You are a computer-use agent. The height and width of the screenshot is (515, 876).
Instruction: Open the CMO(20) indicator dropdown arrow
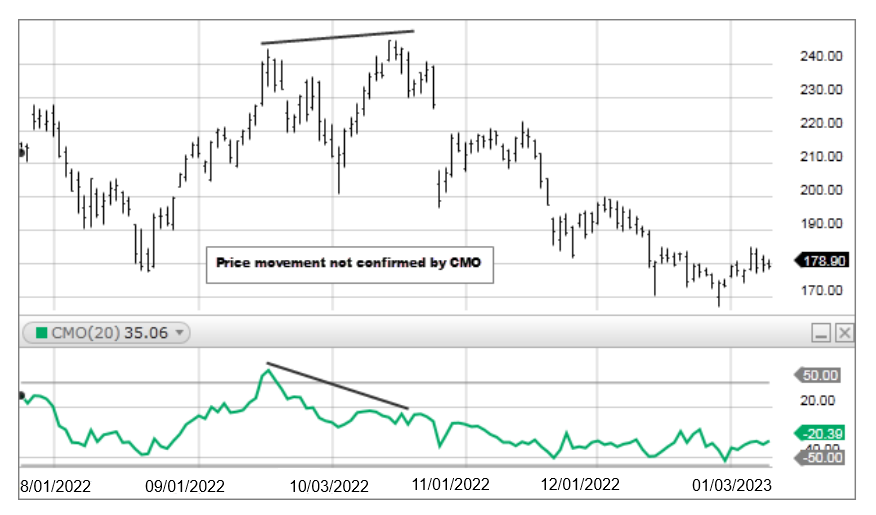click(180, 332)
